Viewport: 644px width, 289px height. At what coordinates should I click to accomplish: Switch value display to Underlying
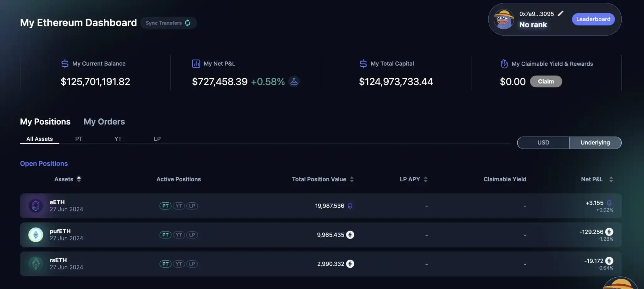(595, 143)
